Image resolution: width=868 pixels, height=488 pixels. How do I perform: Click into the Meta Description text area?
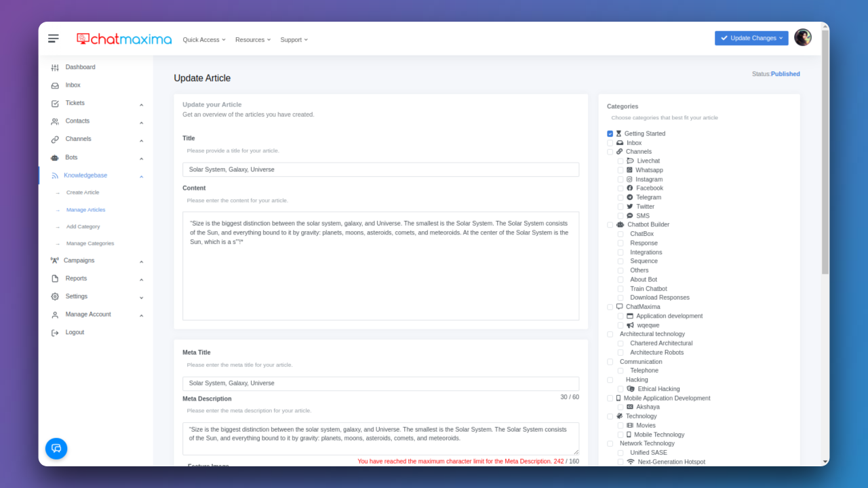tap(380, 439)
